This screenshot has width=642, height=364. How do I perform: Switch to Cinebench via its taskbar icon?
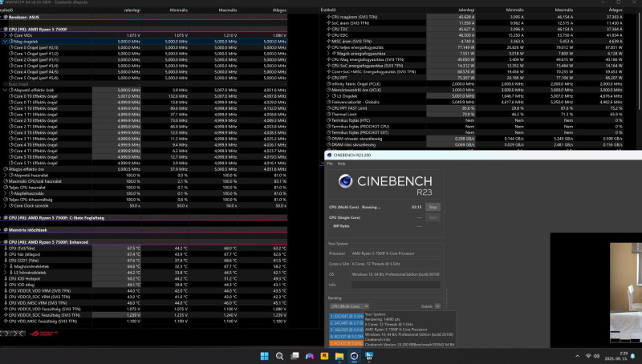(x=354, y=356)
